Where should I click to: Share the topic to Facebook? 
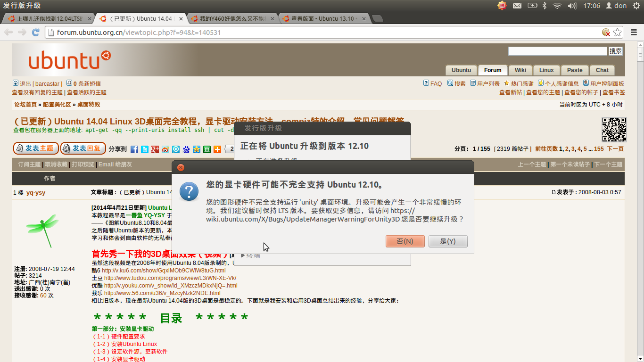click(x=134, y=149)
